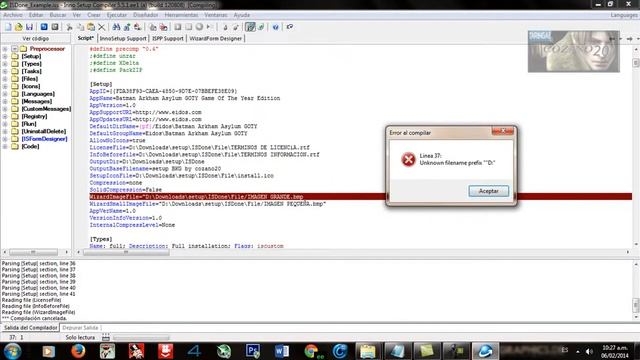
Task: Expand the [Languages] tree node
Action: (x=5, y=94)
